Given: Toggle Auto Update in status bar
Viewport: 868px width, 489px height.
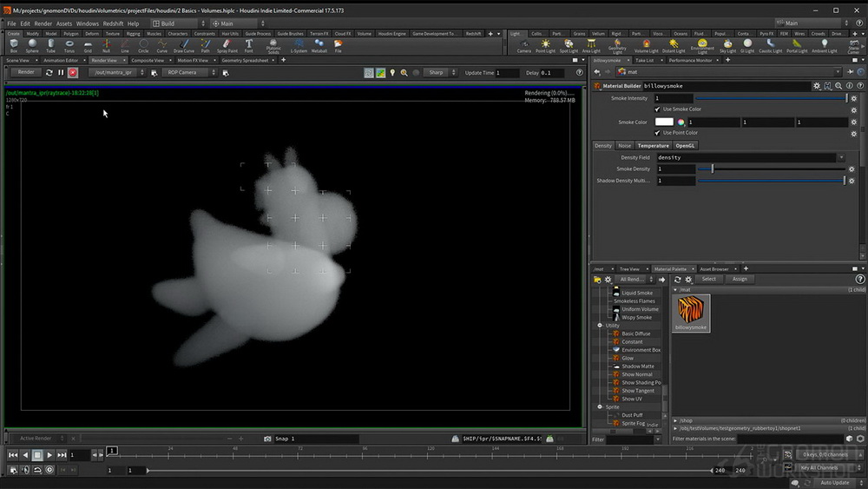Looking at the screenshot, I should (x=835, y=482).
